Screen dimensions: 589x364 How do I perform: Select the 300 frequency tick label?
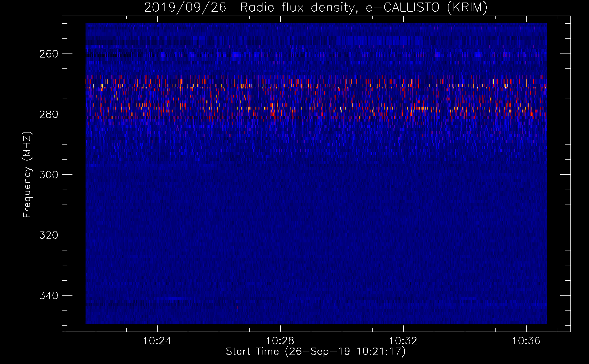click(x=49, y=175)
